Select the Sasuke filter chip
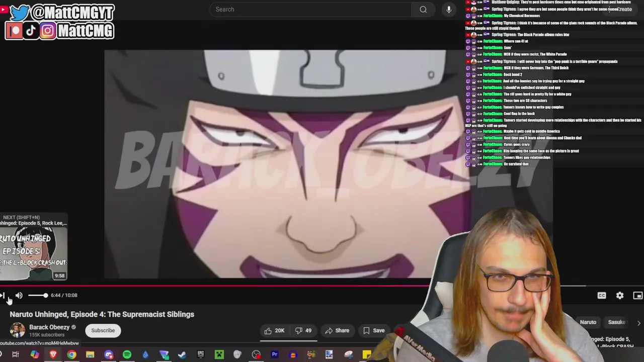 [617, 322]
